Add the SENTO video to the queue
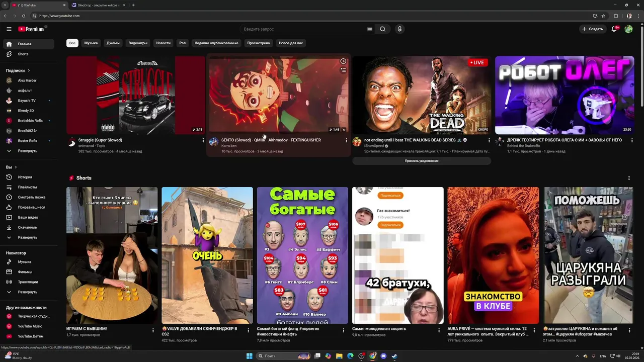 tap(343, 70)
